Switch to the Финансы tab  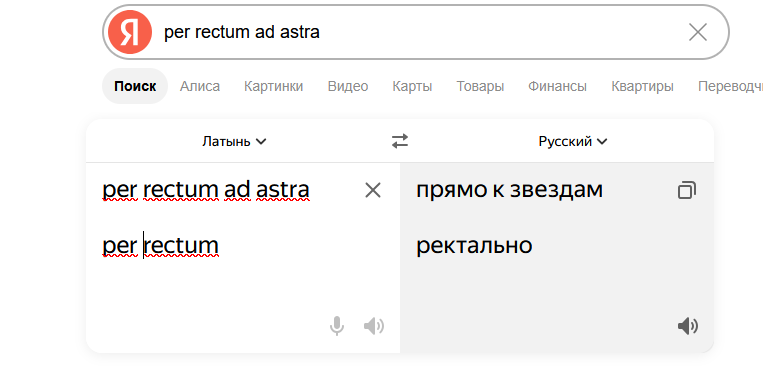[x=558, y=87]
